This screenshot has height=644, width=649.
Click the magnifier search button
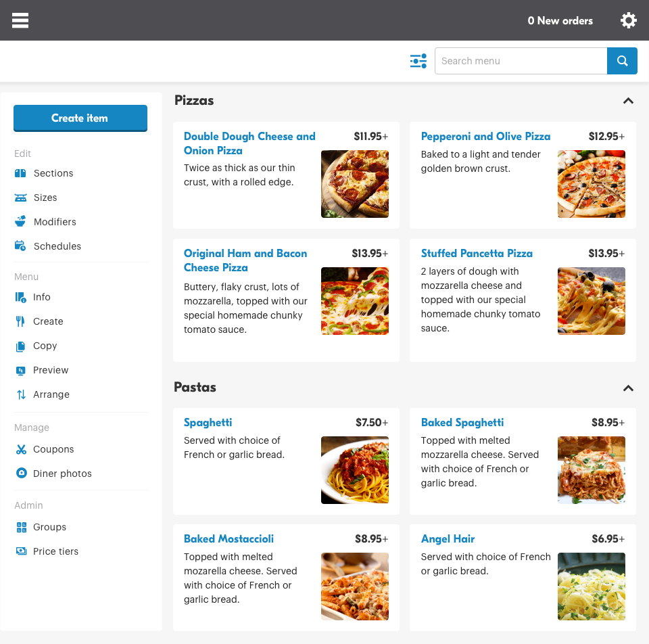tap(622, 61)
